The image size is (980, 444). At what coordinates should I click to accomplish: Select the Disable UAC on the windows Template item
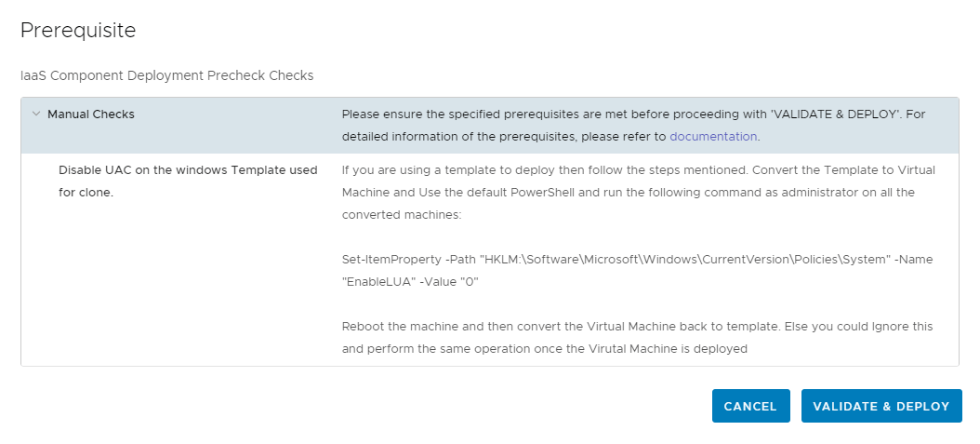[188, 170]
